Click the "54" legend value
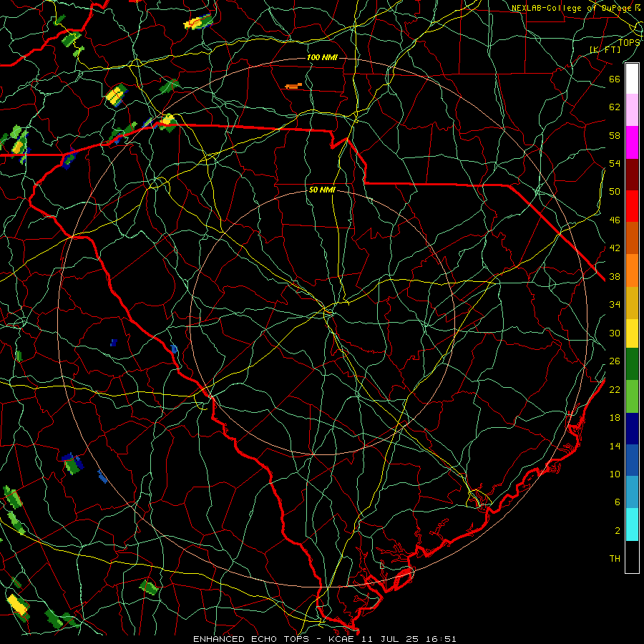 615,163
